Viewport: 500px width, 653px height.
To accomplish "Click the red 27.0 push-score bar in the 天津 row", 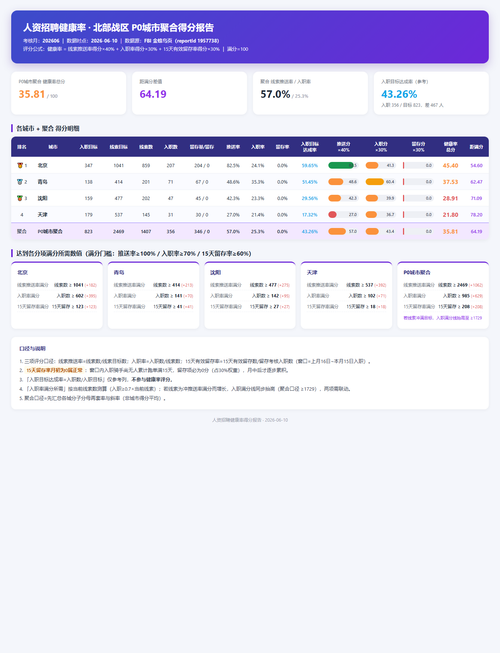I will coord(332,214).
